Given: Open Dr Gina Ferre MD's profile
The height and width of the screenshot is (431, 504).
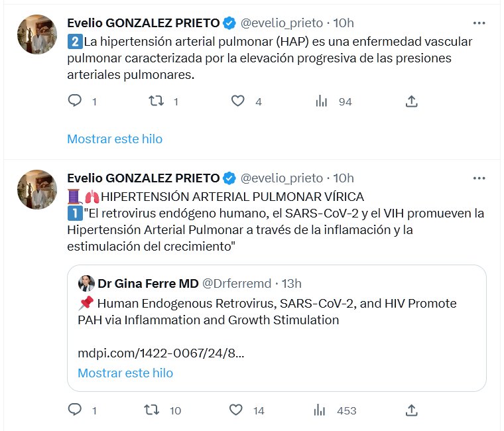Looking at the screenshot, I should (148, 283).
